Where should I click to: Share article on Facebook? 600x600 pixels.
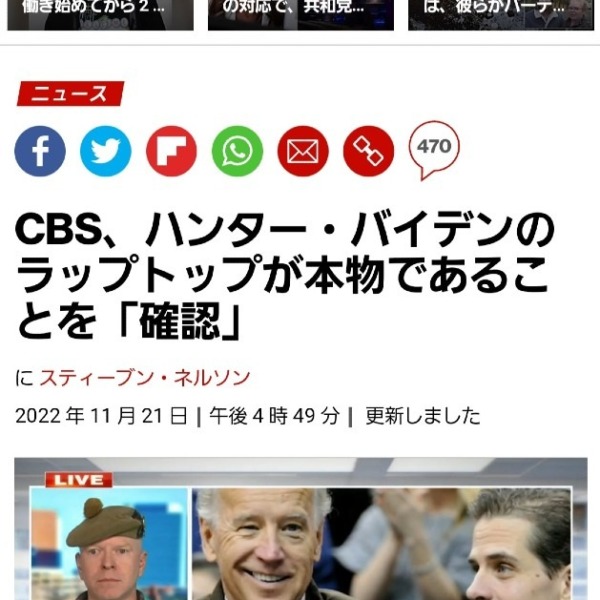(x=40, y=151)
